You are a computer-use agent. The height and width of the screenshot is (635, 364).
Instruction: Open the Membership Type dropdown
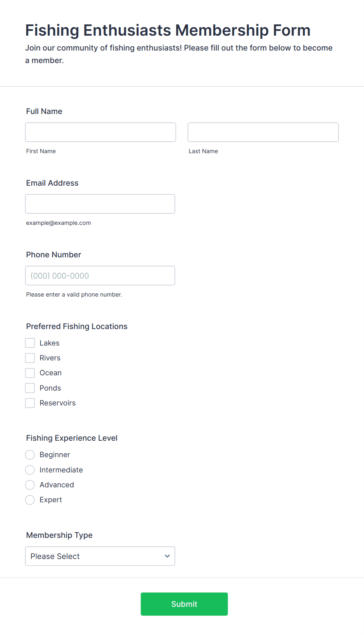(x=100, y=556)
